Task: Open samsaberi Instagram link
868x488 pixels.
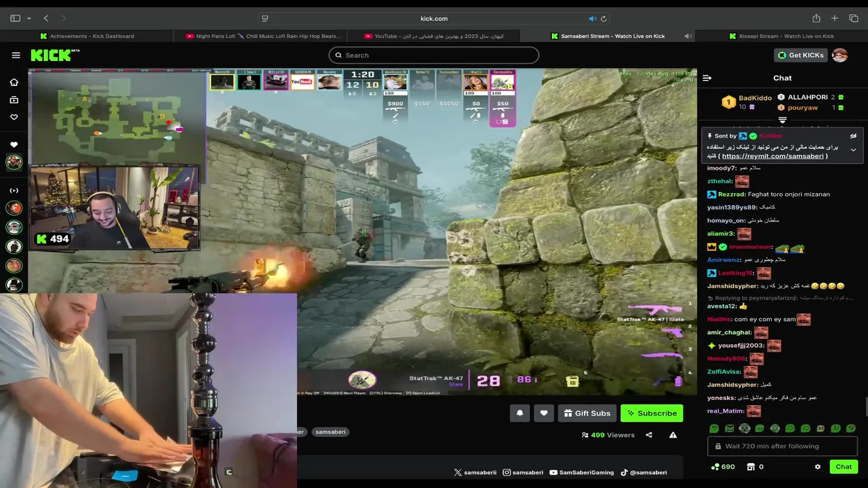Action: (523, 472)
